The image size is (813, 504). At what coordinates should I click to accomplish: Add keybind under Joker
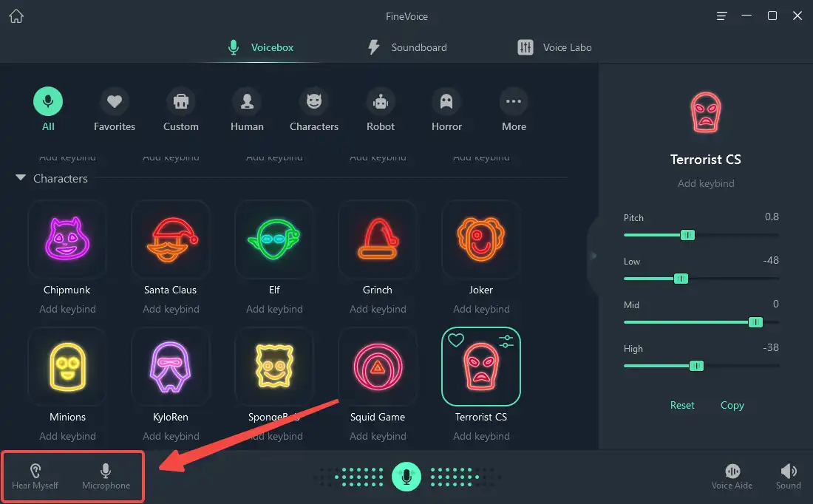tap(481, 309)
